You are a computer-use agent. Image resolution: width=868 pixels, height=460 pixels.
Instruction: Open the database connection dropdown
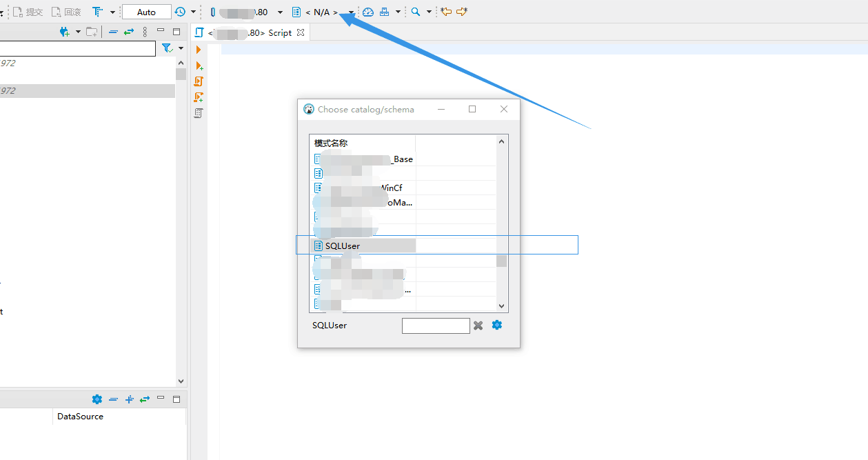click(x=280, y=12)
